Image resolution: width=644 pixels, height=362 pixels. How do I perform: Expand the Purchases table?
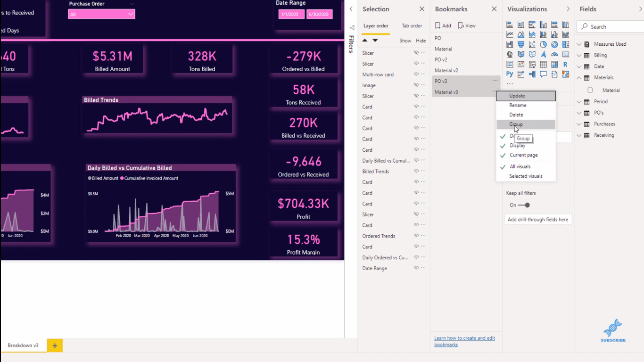pyautogui.click(x=579, y=124)
